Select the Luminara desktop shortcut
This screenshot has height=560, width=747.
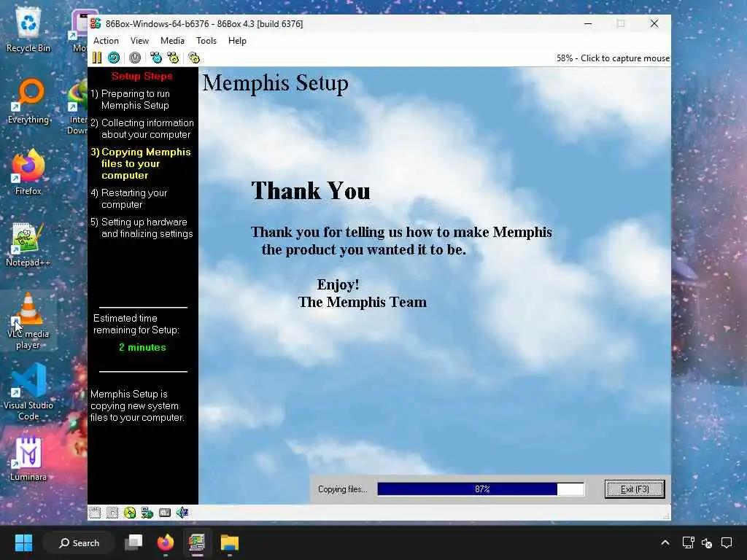click(28, 459)
